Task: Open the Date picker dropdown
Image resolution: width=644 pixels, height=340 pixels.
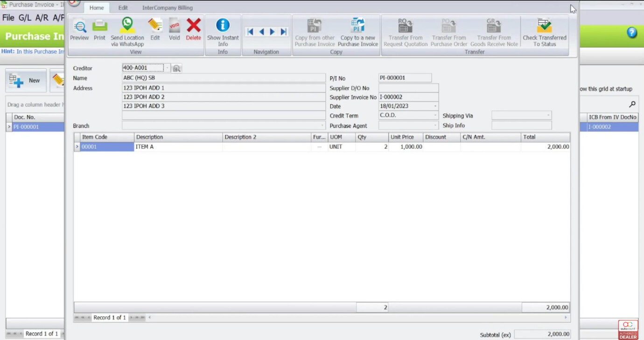Action: [435, 106]
